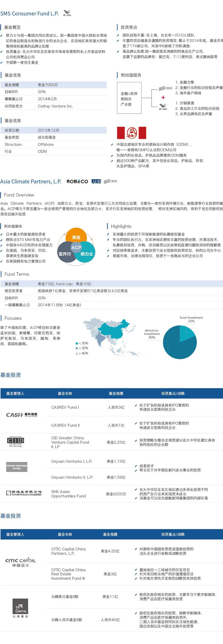Viewport: 223px width, 644px height.
Task: Click the Sun Hung Kai & Co. logo
Action: (x=24, y=493)
